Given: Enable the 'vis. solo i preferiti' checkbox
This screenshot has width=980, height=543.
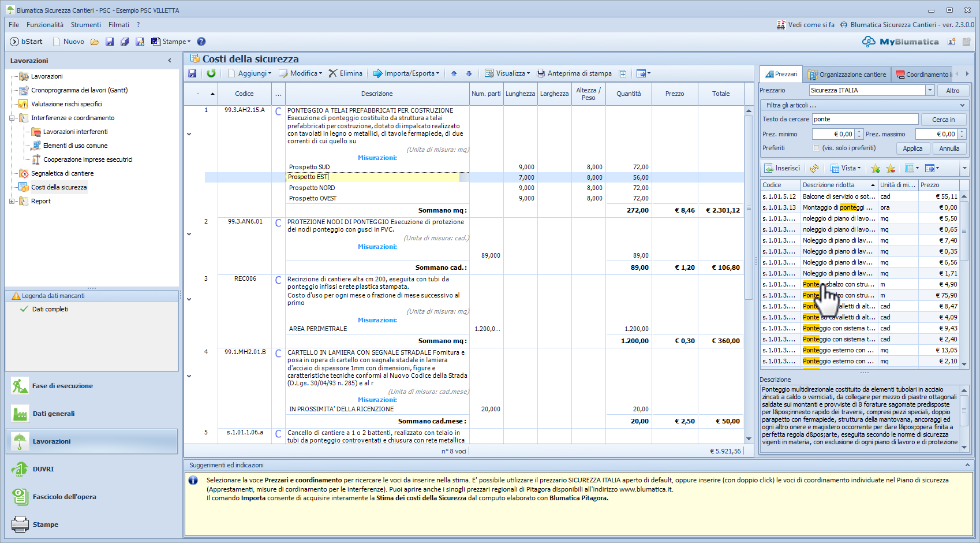Looking at the screenshot, I should [816, 148].
